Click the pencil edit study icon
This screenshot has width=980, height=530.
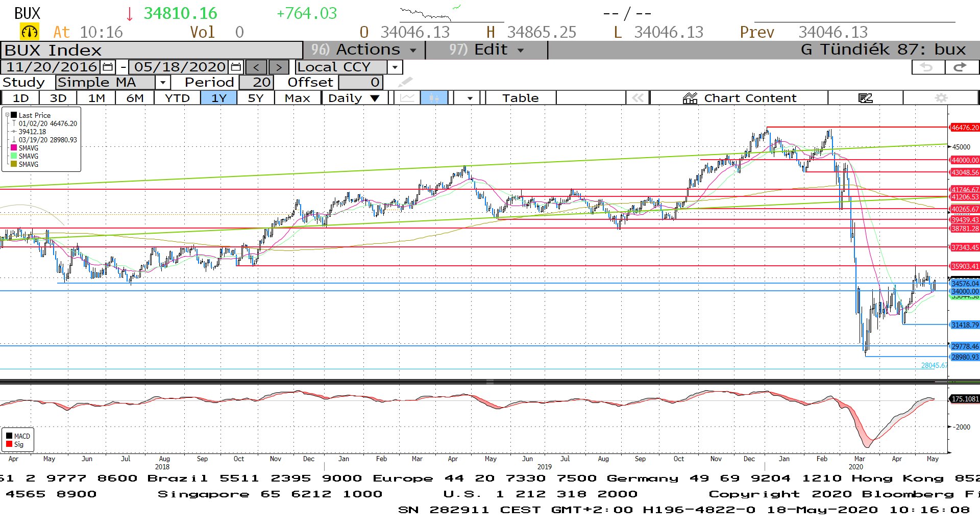(405, 82)
